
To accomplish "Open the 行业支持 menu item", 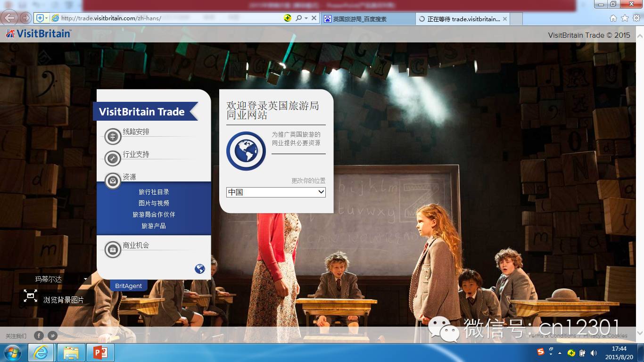I will coord(136,154).
